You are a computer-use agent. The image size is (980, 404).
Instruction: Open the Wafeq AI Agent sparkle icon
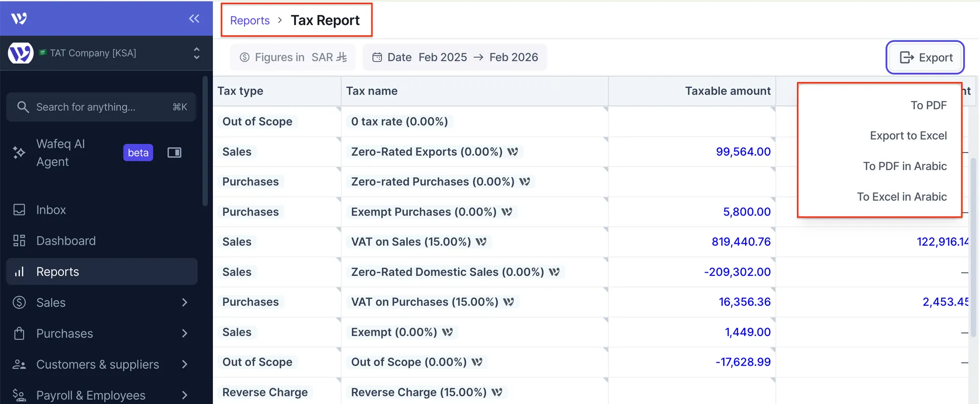pos(19,152)
